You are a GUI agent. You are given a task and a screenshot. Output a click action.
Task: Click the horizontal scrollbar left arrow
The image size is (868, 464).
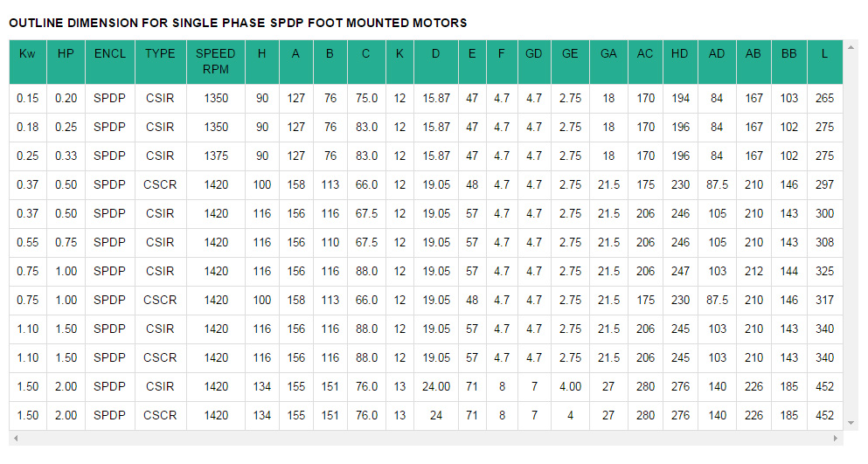(x=14, y=437)
